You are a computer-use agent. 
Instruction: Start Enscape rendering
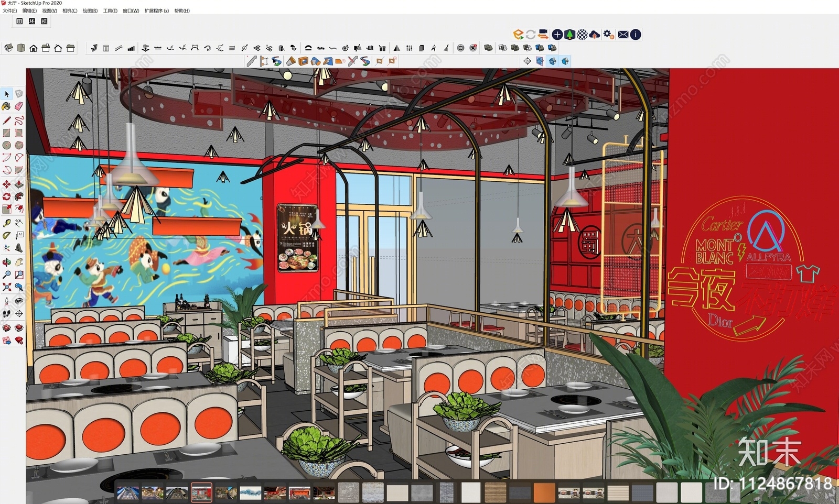click(x=518, y=35)
